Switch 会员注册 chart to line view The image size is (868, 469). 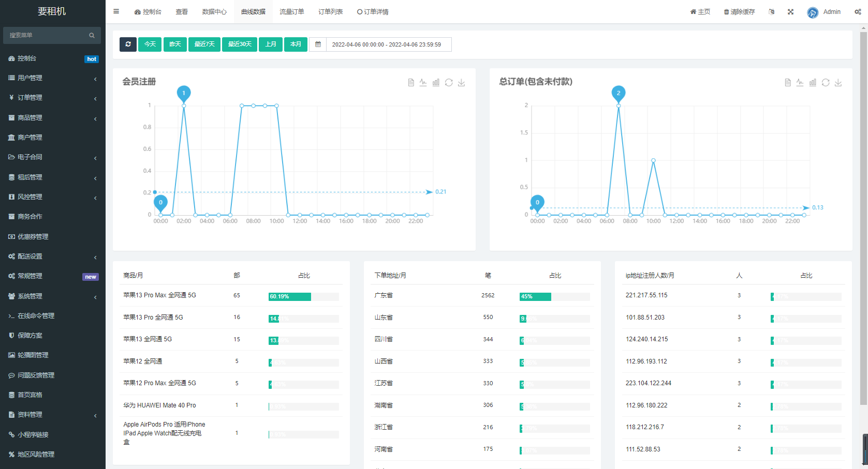[423, 83]
